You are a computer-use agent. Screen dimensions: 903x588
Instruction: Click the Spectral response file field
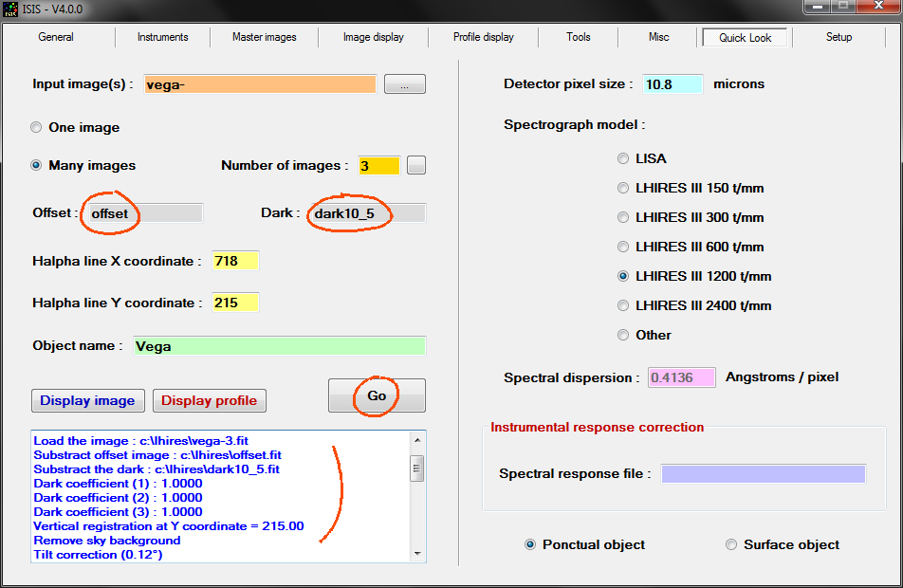click(763, 473)
